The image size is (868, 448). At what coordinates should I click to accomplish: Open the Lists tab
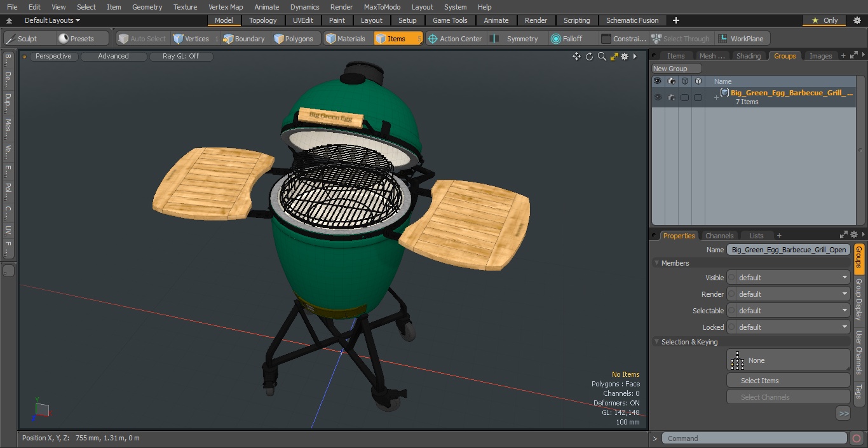[756, 236]
